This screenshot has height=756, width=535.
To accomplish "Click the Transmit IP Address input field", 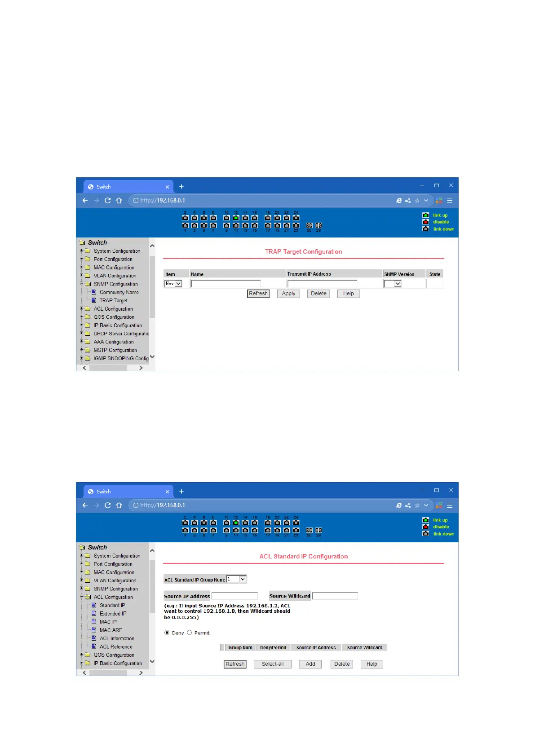I will [322, 284].
